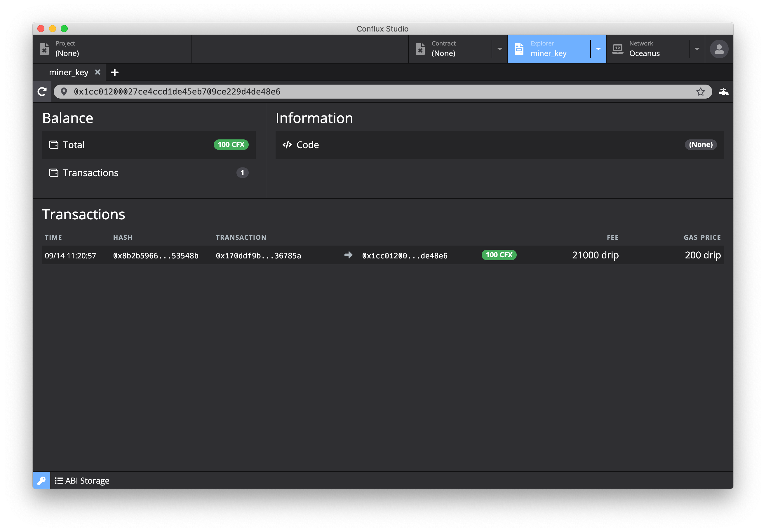Image resolution: width=766 pixels, height=532 pixels.
Task: Click the Network Oceanus monitor icon
Action: click(x=617, y=49)
